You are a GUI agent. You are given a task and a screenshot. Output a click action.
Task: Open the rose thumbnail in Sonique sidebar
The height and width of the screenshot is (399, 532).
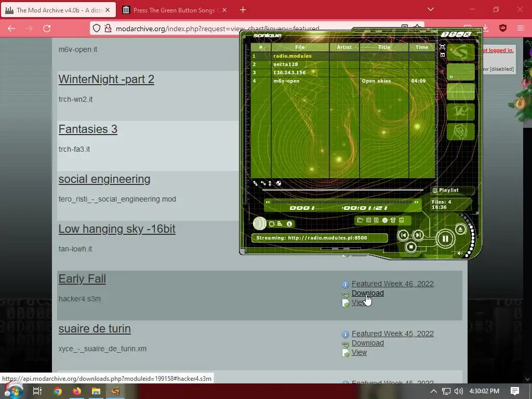[x=460, y=131]
